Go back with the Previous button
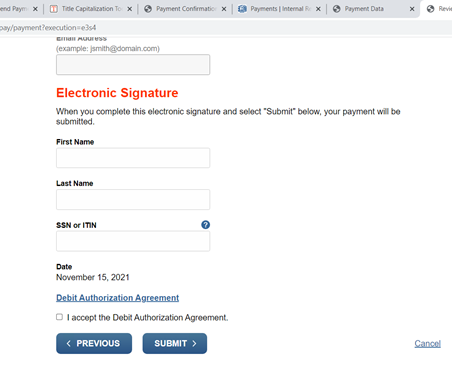 pyautogui.click(x=94, y=343)
